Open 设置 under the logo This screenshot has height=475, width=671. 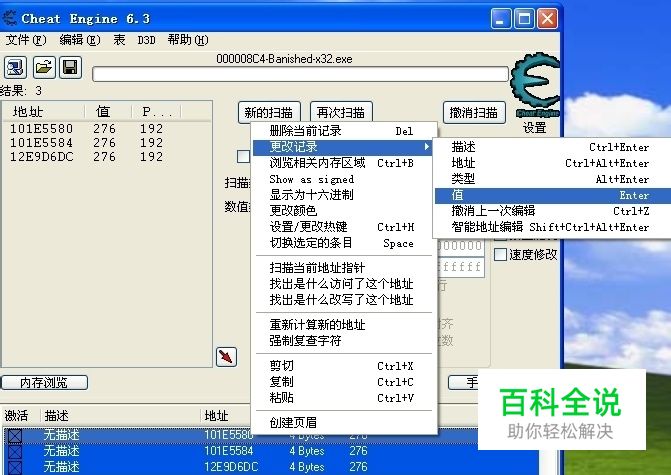coord(534,128)
